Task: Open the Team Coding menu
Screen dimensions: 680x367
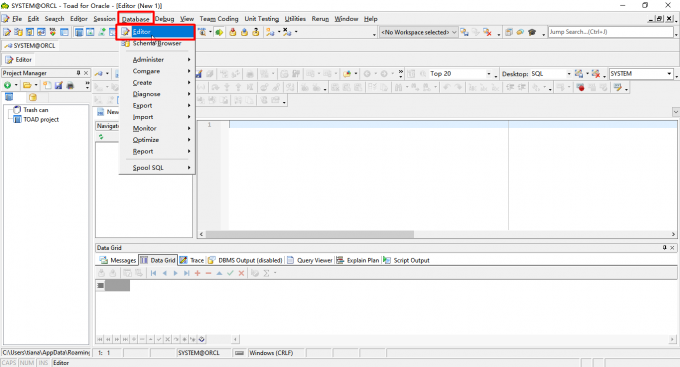Action: click(219, 19)
